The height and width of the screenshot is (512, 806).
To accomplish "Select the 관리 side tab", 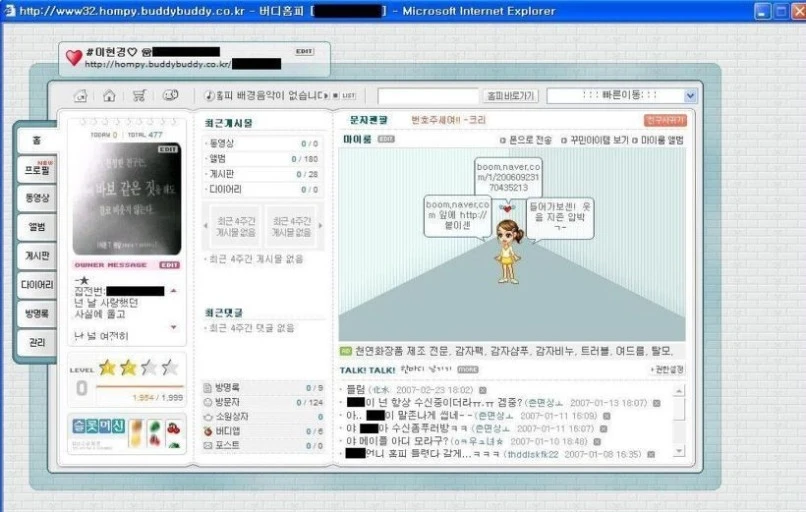I will [x=38, y=342].
